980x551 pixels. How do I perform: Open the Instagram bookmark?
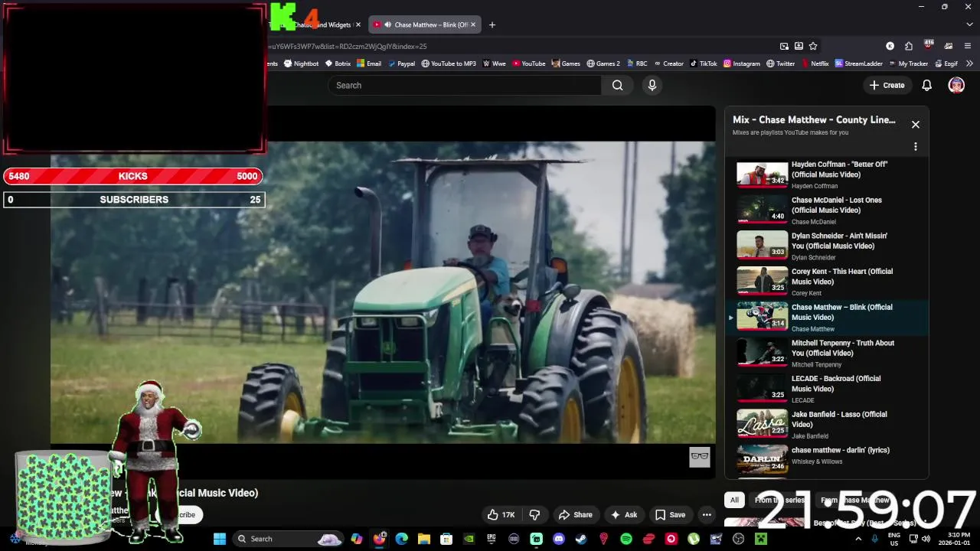[742, 64]
